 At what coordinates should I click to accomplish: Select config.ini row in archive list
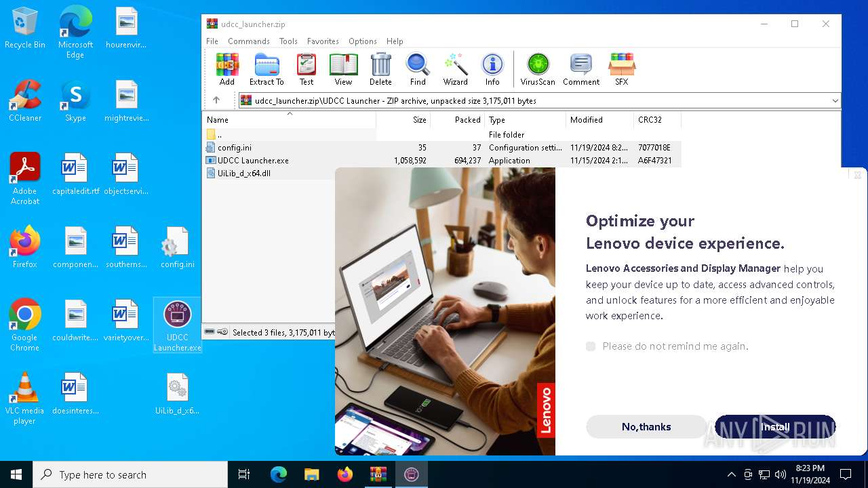tap(441, 148)
